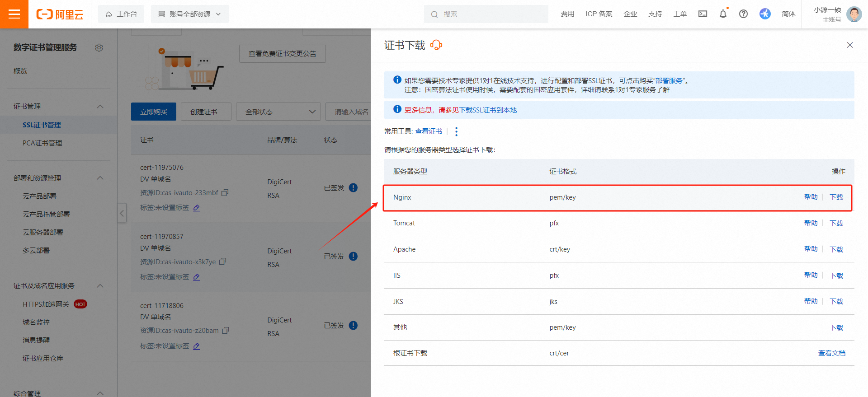Open 云产品部署 in the sidebar

tap(39, 196)
